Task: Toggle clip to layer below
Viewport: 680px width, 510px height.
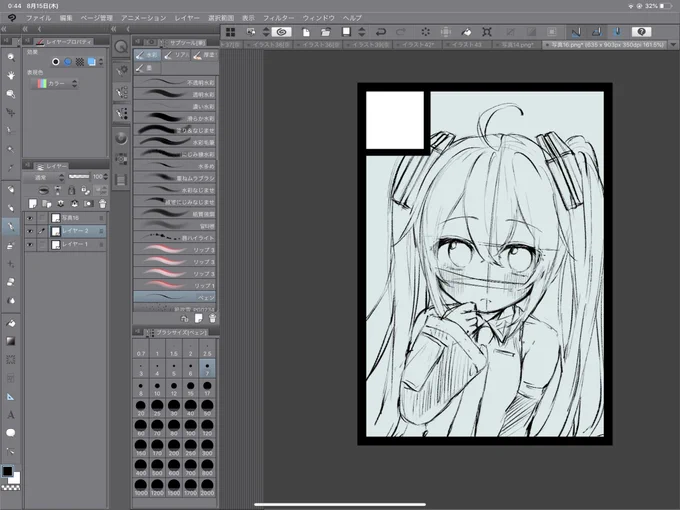Action: pyautogui.click(x=43, y=190)
